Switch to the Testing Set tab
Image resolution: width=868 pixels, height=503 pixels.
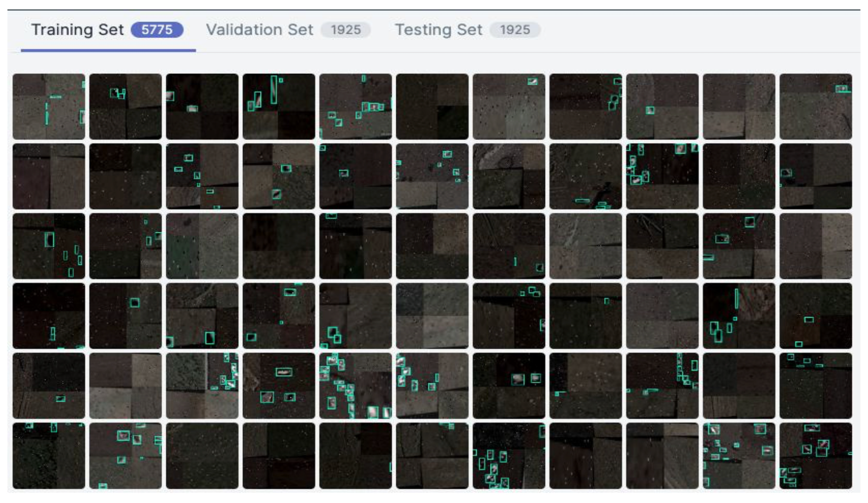(438, 30)
